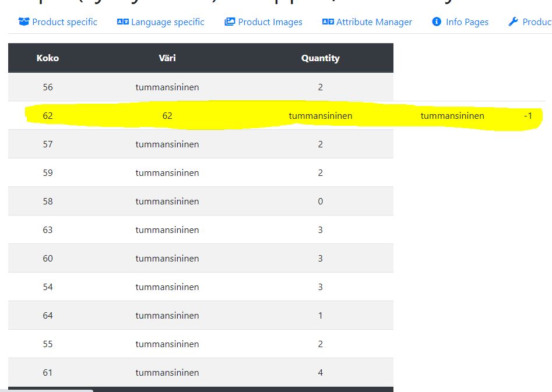Open the Product specific tab

[58, 22]
